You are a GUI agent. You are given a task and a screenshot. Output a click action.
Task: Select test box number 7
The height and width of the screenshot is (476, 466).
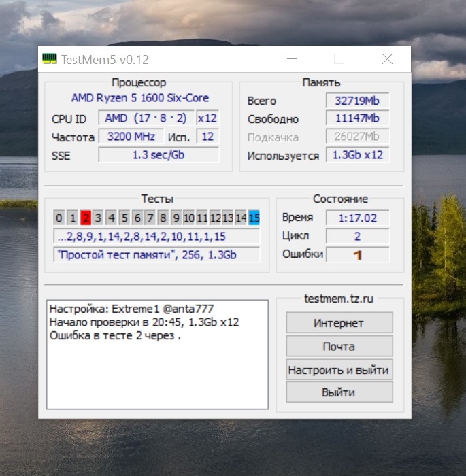point(150,218)
